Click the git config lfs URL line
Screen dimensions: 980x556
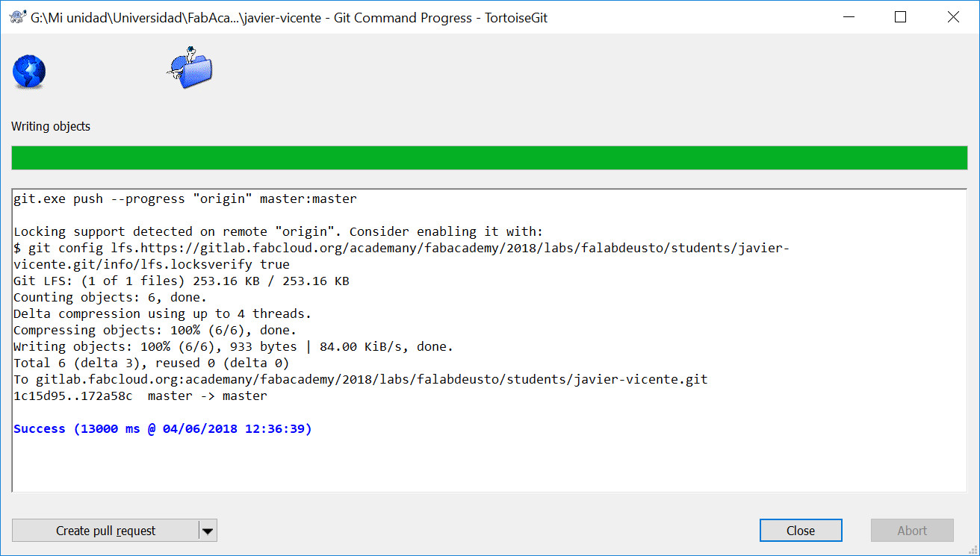(402, 248)
